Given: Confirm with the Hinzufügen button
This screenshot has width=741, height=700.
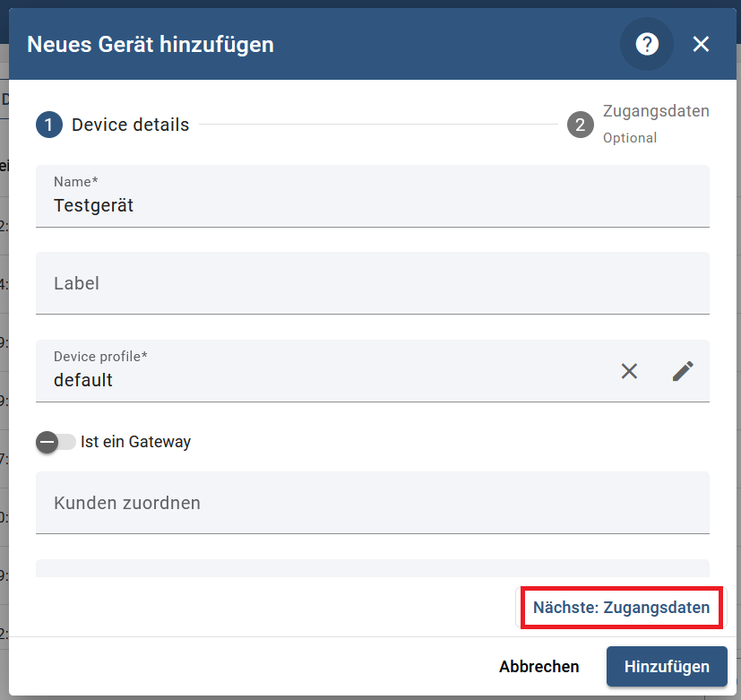Looking at the screenshot, I should (666, 667).
